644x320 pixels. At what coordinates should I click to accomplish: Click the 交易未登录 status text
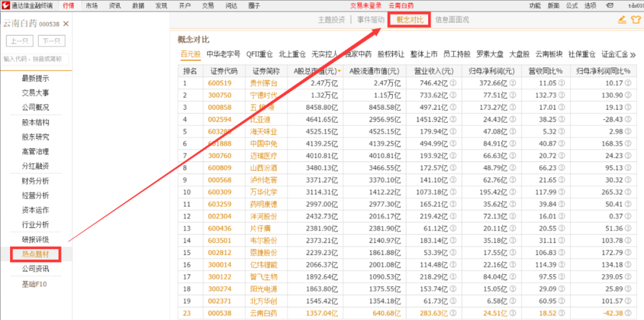point(366,6)
